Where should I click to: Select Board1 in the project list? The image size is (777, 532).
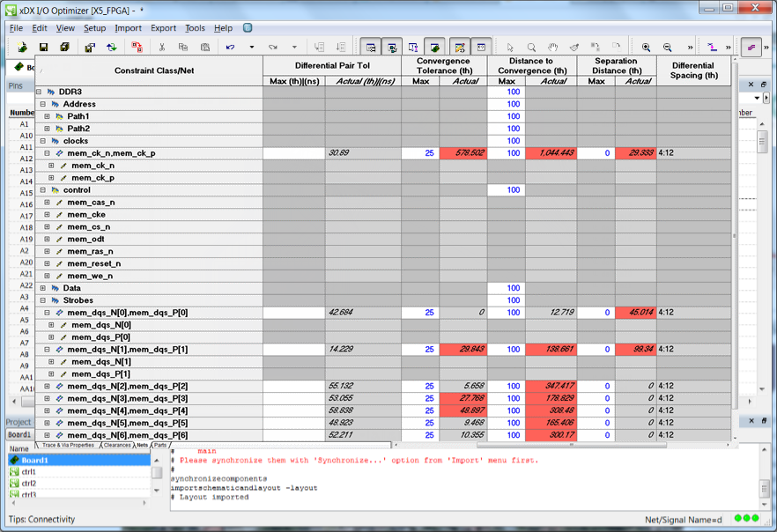click(x=79, y=460)
